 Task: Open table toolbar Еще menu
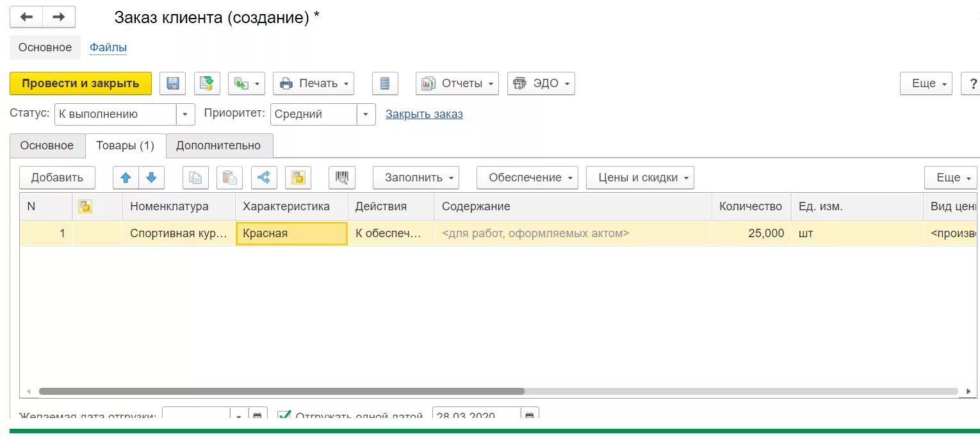tap(951, 178)
